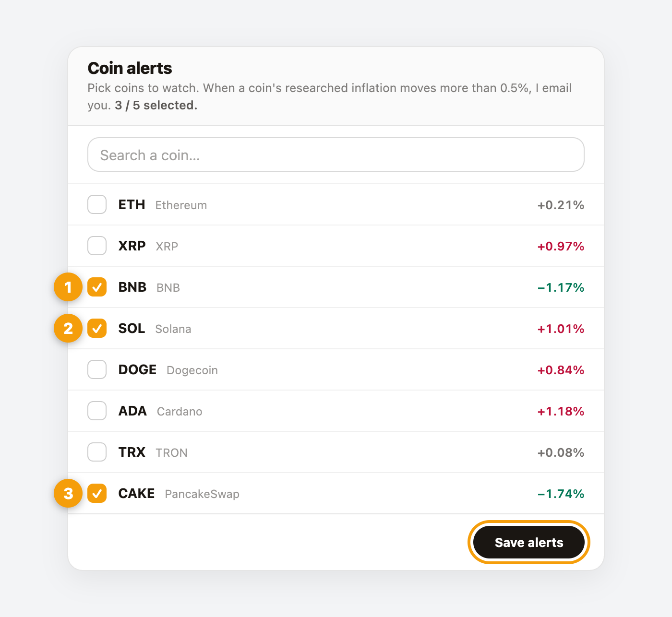Click the orange badge numbered 2

coord(68,328)
